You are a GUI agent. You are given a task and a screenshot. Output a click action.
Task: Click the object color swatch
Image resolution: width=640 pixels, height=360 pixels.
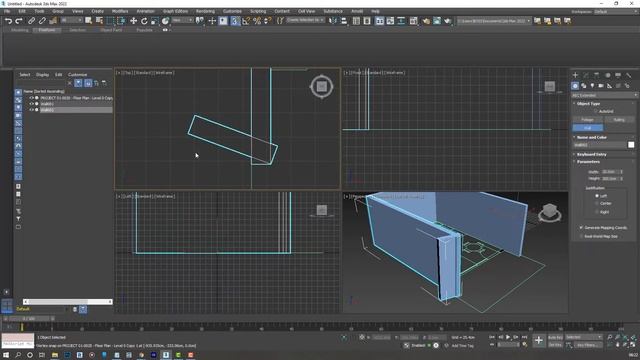point(631,145)
